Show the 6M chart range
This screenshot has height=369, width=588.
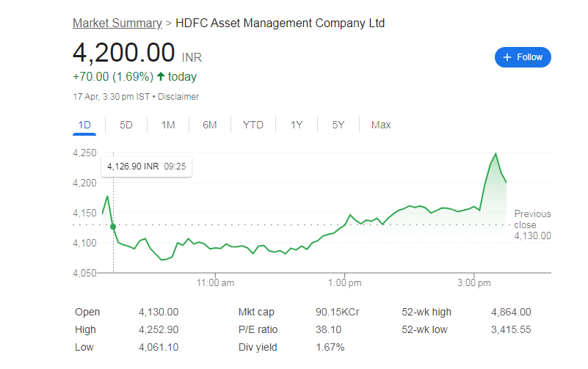pyautogui.click(x=210, y=125)
